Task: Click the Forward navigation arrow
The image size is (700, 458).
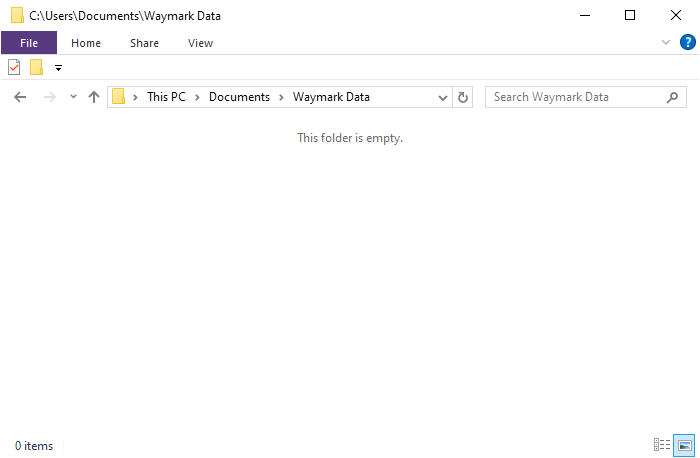Action: pyautogui.click(x=50, y=97)
